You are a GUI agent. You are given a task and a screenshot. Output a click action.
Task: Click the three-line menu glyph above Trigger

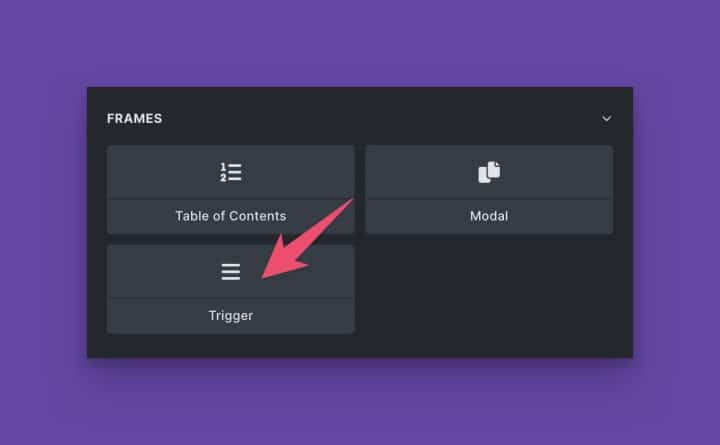pyautogui.click(x=231, y=272)
